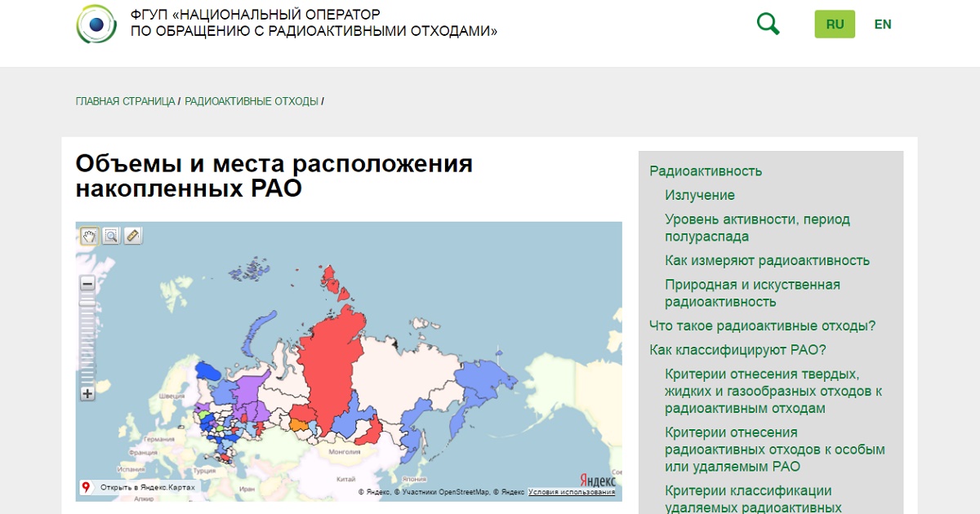Viewport: 980px width, 514px height.
Task: Open the site search magnifier icon
Action: (768, 24)
